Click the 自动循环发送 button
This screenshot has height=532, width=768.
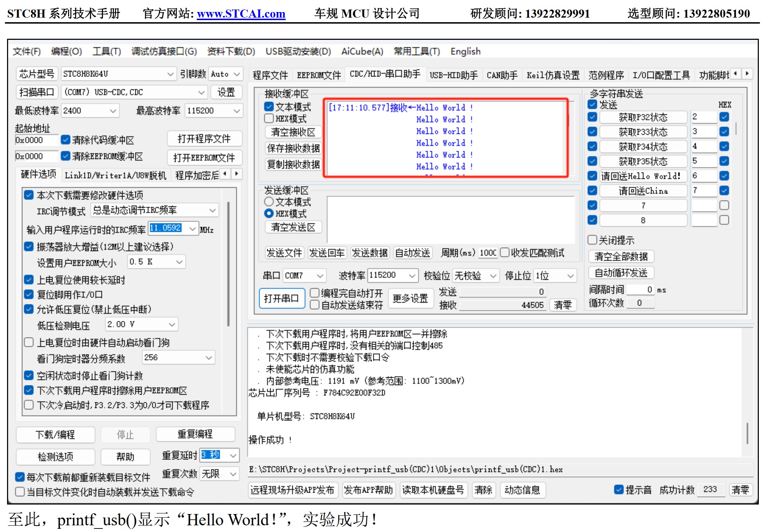(x=621, y=273)
